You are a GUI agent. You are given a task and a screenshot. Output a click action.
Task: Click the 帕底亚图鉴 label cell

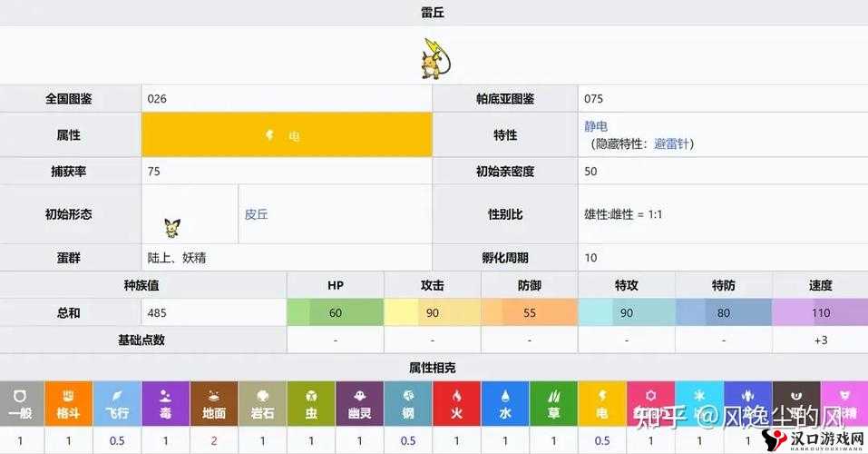[505, 99]
